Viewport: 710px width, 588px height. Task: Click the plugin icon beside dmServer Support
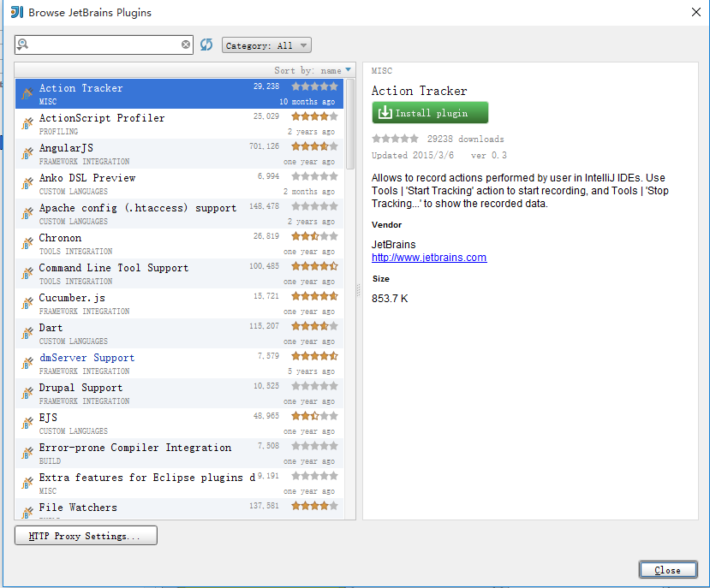coord(27,363)
